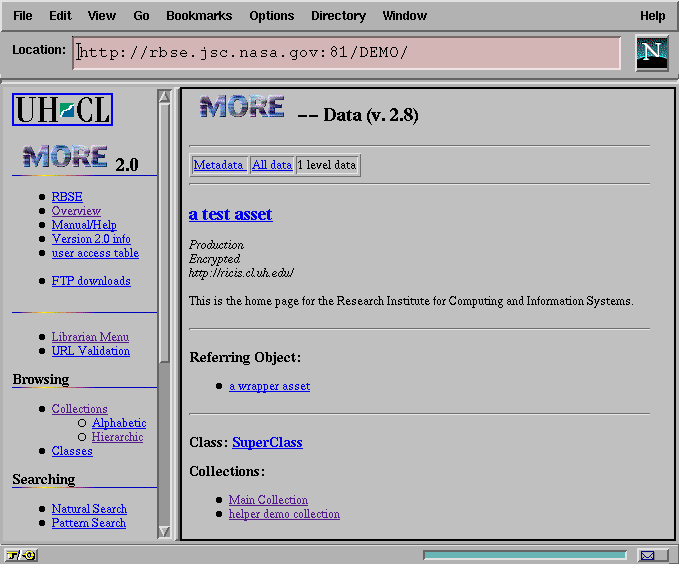Click the UH-CL logo image
This screenshot has width=679, height=564.
(62, 109)
